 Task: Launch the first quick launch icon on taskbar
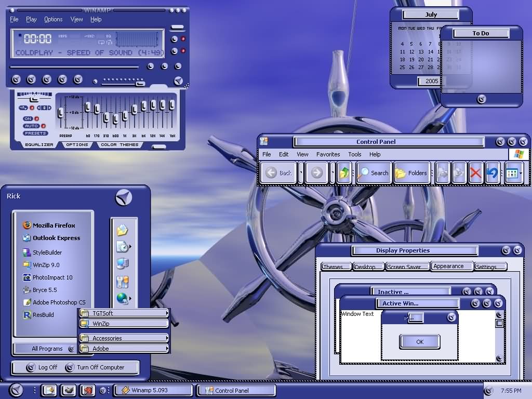tap(49, 391)
